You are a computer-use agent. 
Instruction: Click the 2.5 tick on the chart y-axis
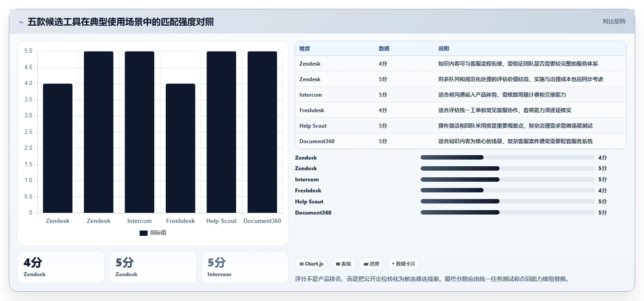[28, 132]
